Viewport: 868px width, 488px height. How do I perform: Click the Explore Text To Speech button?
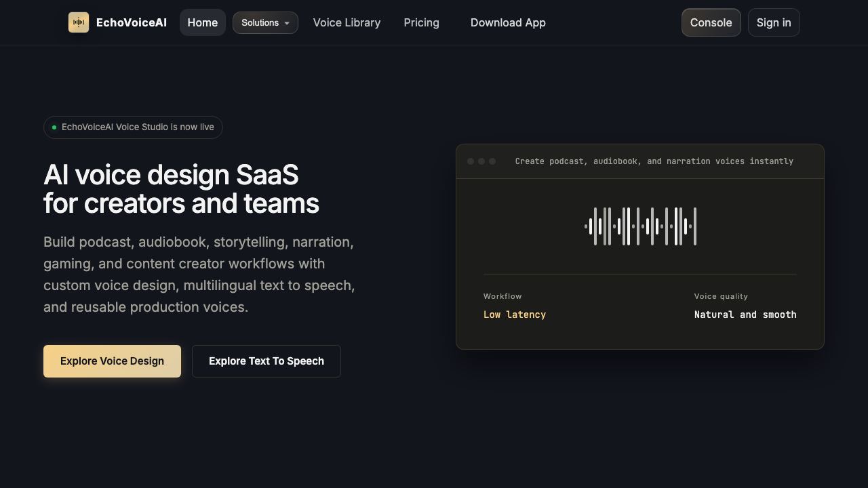coord(267,361)
